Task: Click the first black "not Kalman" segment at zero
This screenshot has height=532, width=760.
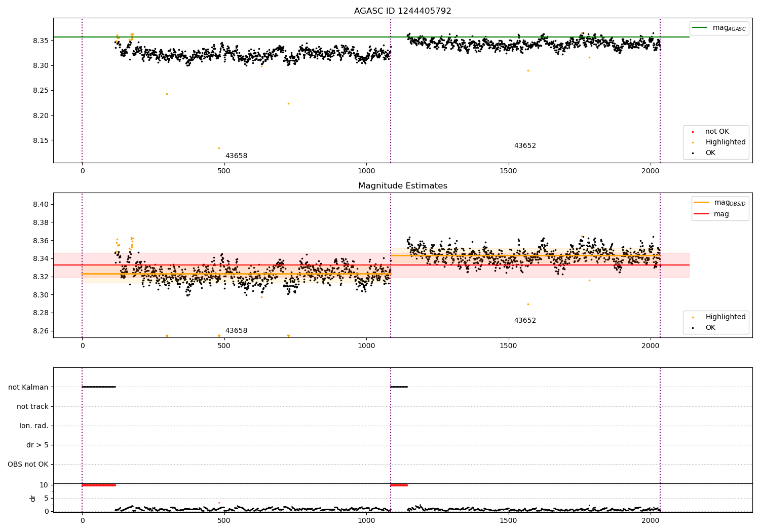Action: point(99,387)
